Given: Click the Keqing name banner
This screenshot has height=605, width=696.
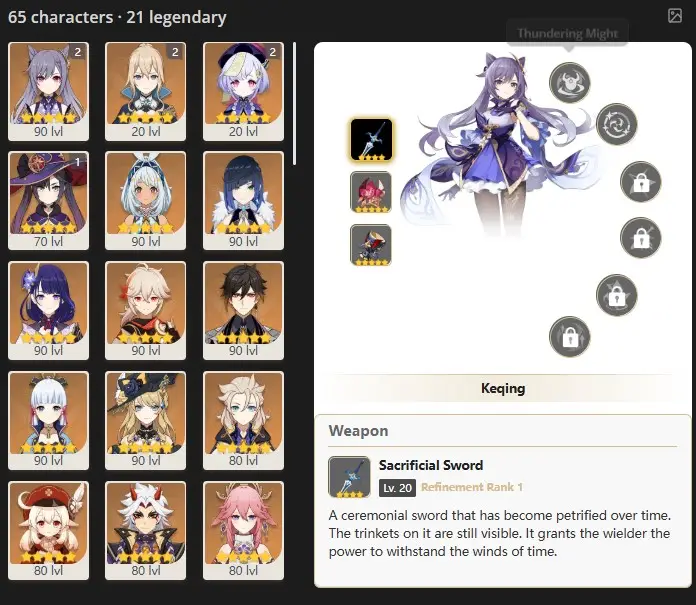Looking at the screenshot, I should pos(503,388).
